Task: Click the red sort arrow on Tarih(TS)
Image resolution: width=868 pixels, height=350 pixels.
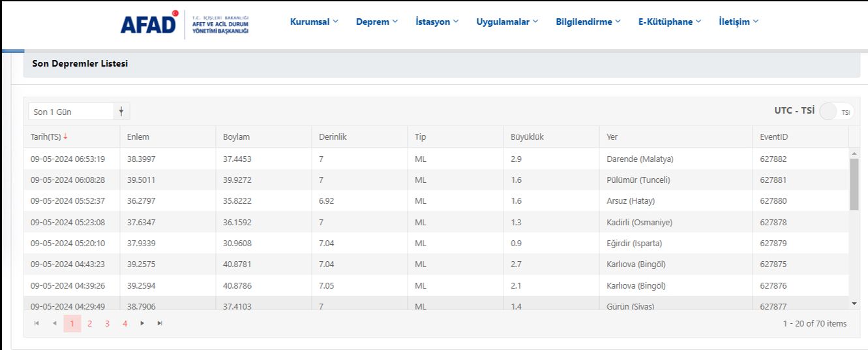Action: coord(65,136)
